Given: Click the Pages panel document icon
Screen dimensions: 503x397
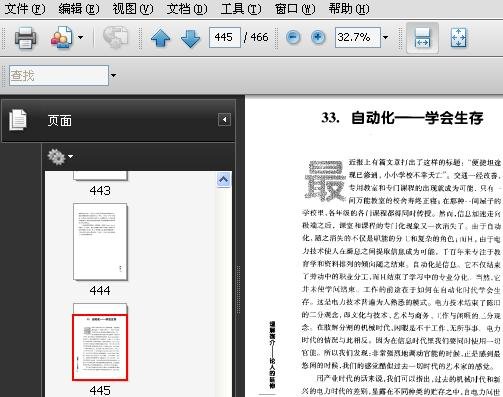Looking at the screenshot, I should coord(18,119).
